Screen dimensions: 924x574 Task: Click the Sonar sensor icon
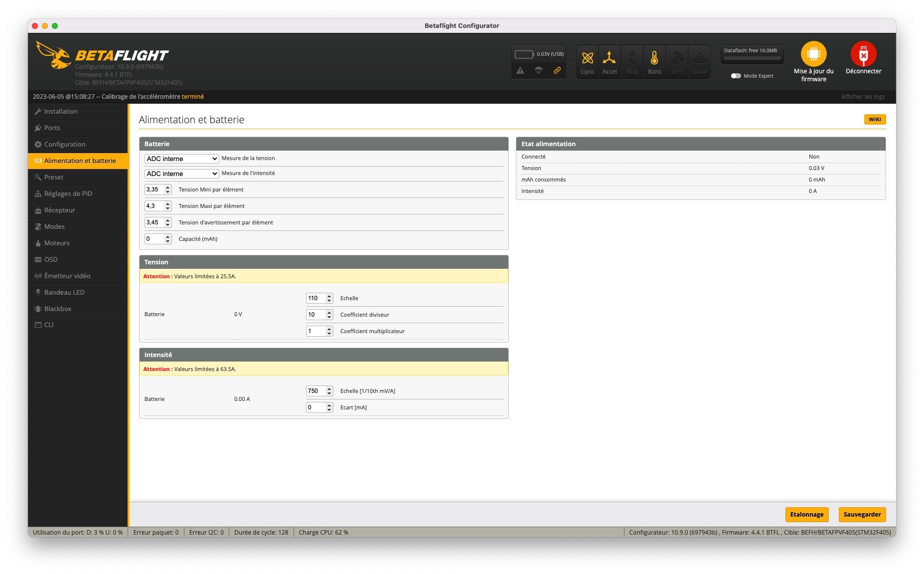pos(699,58)
